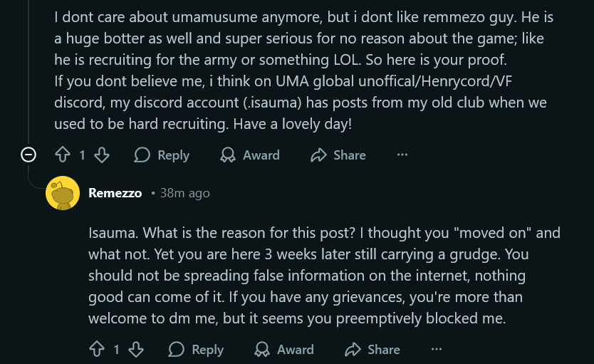Give an Award to the top comment

[249, 155]
